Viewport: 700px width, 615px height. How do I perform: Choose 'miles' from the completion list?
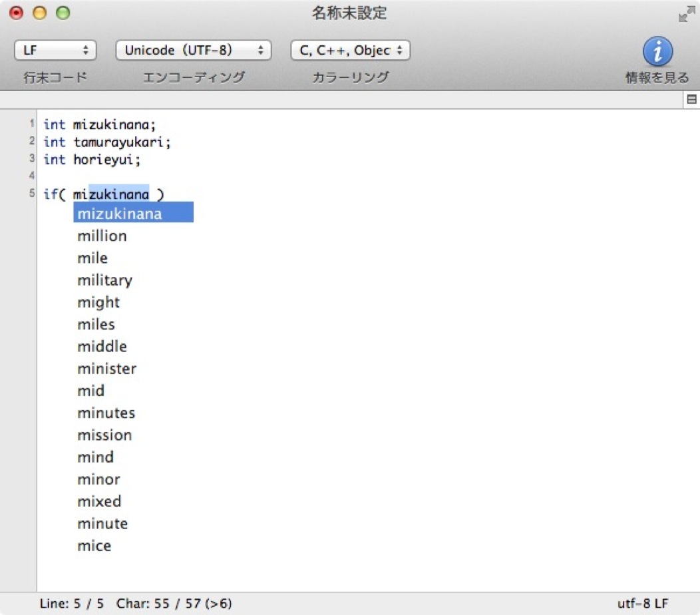96,324
